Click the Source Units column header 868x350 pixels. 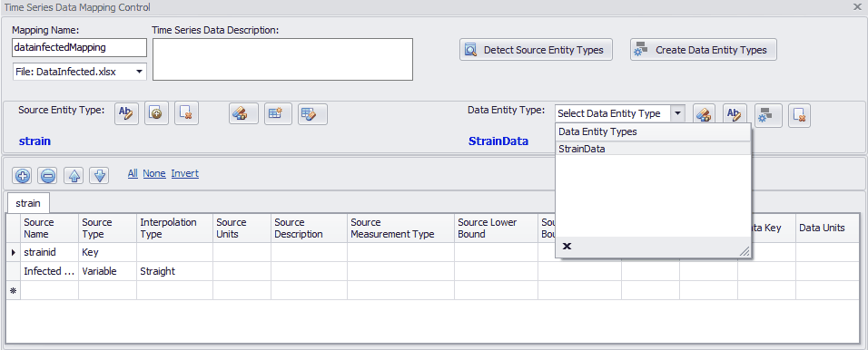[x=242, y=228]
